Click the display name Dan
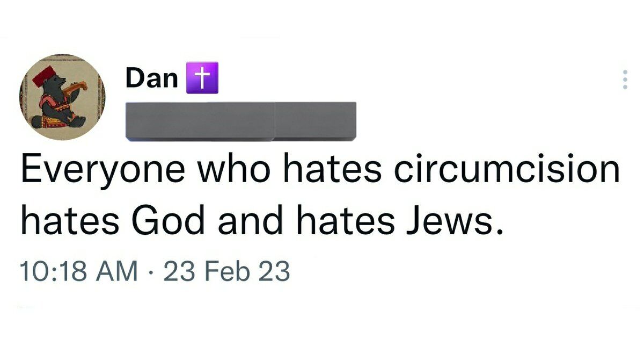This screenshot has width=644, height=353. tap(151, 78)
